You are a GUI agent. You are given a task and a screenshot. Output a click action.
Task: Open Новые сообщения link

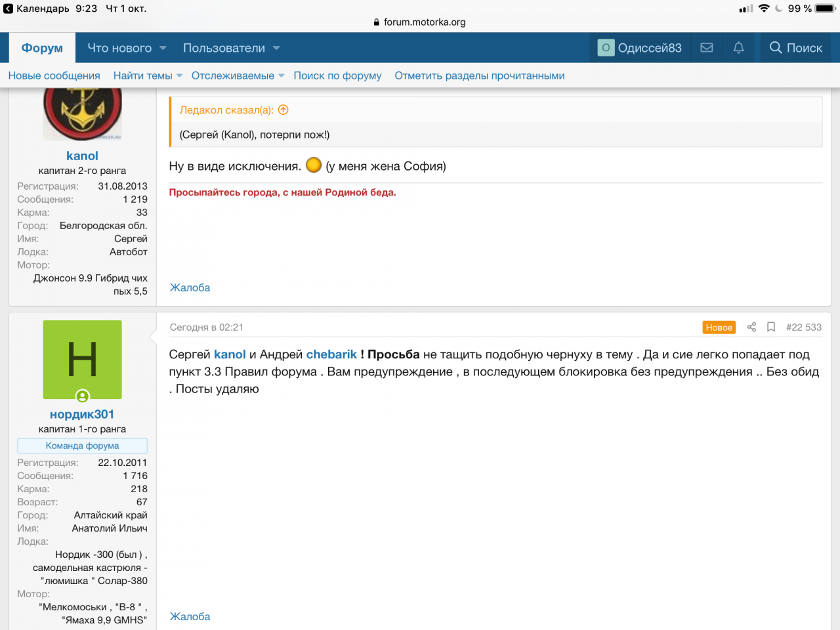tap(54, 75)
